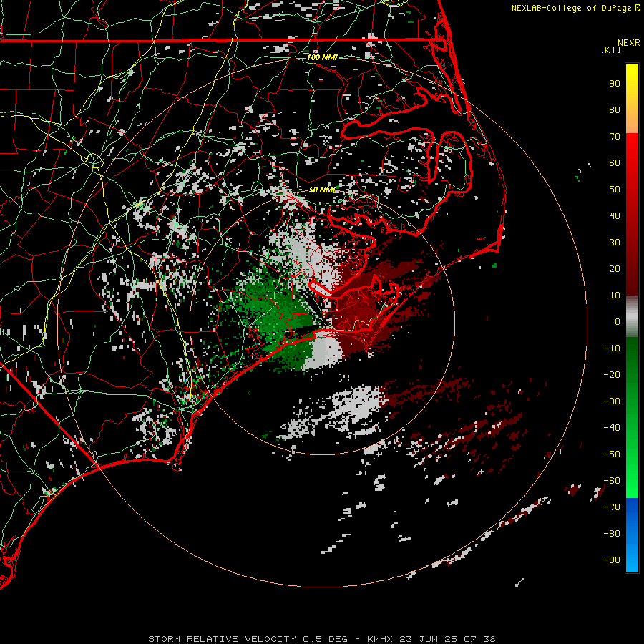Click the -80 value on velocity scale
This screenshot has height=644, width=644.
coord(612,534)
